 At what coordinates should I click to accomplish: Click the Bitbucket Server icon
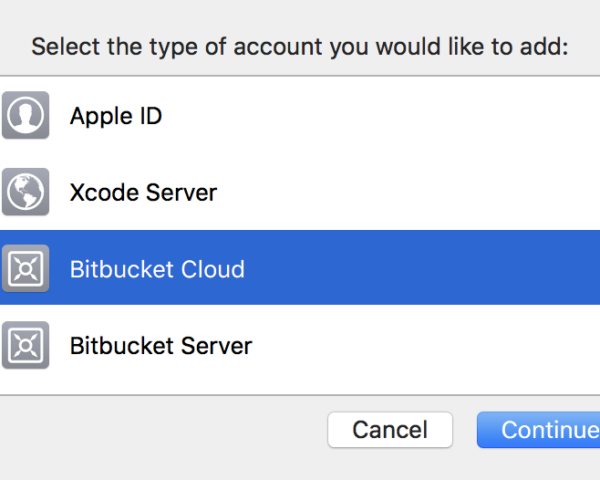click(25, 346)
